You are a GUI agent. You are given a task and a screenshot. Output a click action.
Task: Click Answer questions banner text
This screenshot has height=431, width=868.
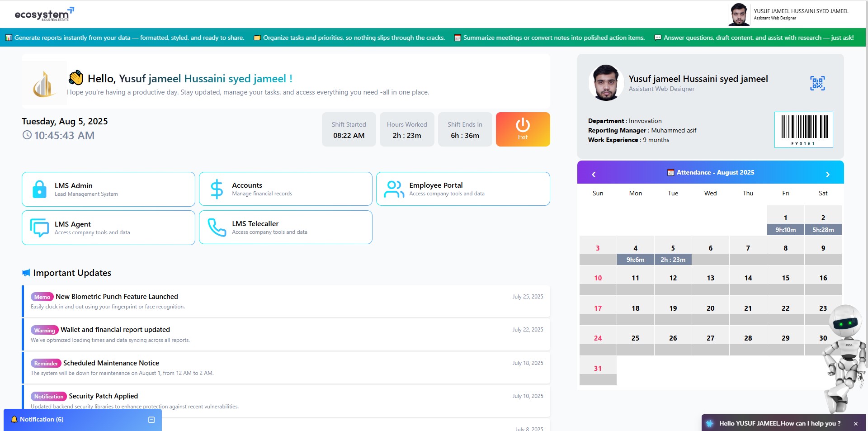(759, 38)
